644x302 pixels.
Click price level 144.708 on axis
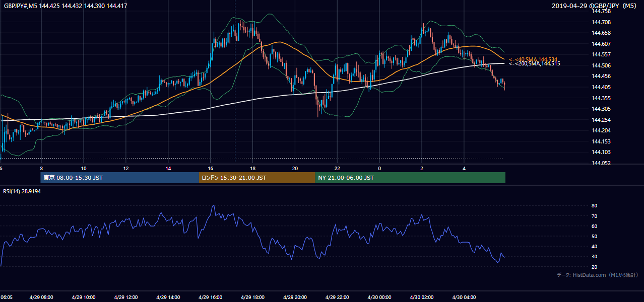pyautogui.click(x=602, y=22)
